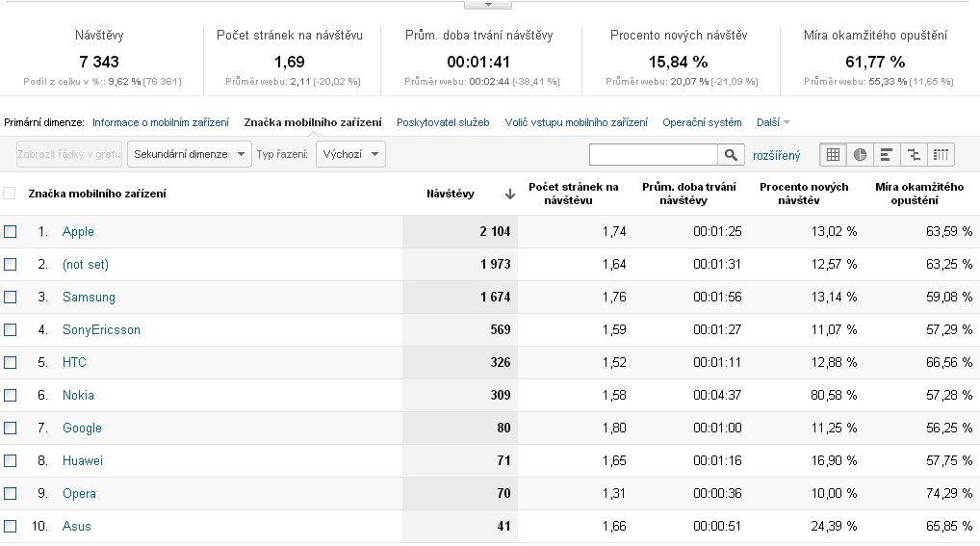This screenshot has width=980, height=546.
Task: Click Opera bounce rate 74,29 %
Action: coord(949,493)
